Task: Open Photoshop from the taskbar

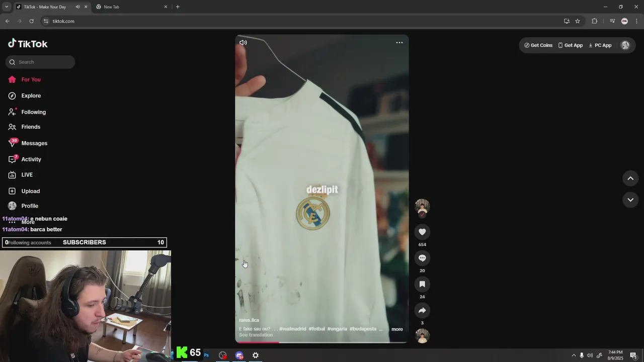Action: click(206, 355)
